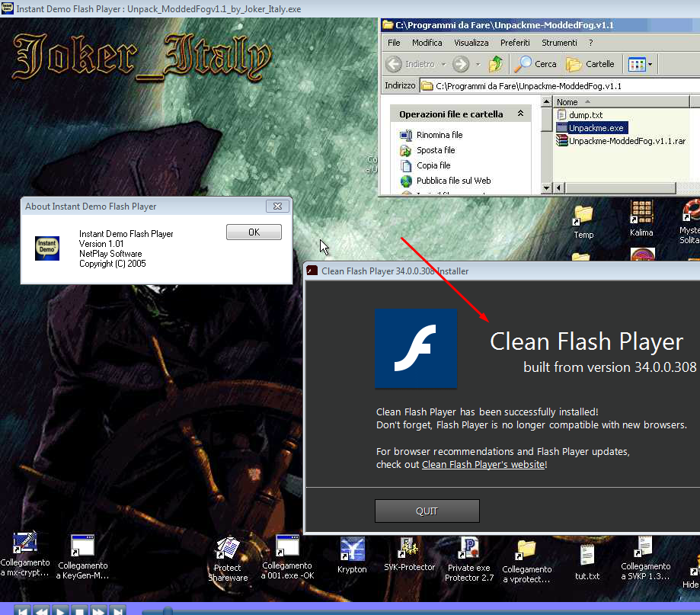Open Modifica menu in Explorer window
The width and height of the screenshot is (700, 615).
[x=427, y=43]
